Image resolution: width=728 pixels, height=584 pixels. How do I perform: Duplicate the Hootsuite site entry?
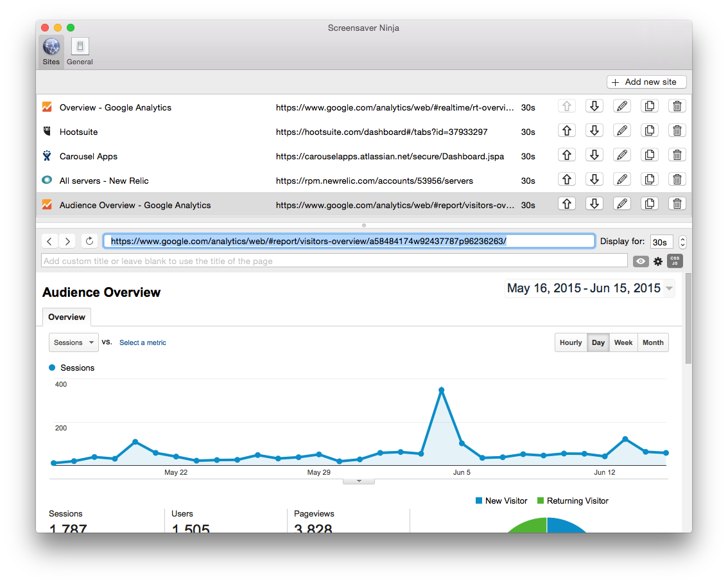coord(650,131)
